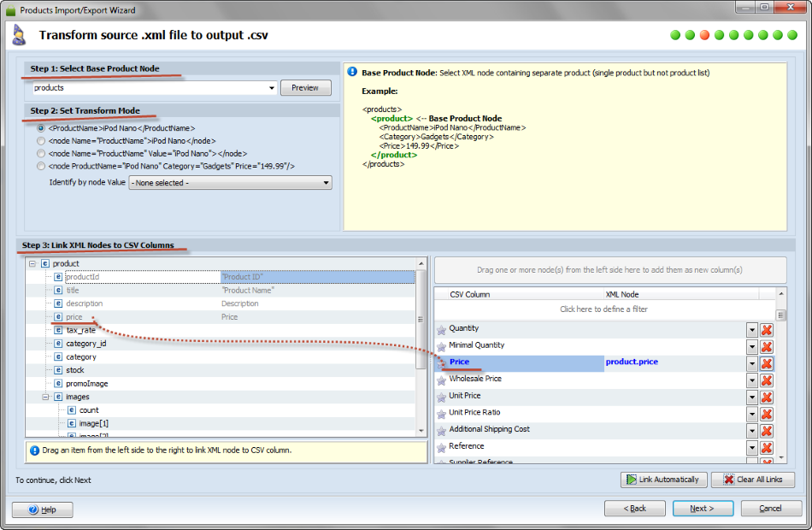
Task: Click the red step indicator dot
Action: 704,35
